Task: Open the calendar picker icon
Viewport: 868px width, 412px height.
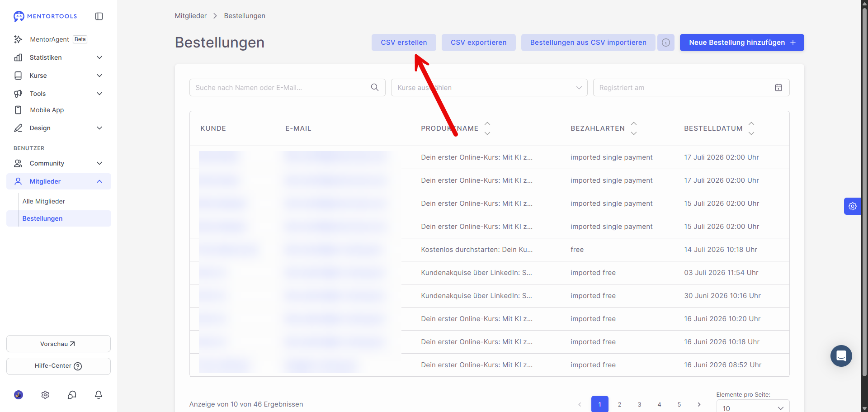Action: click(778, 88)
